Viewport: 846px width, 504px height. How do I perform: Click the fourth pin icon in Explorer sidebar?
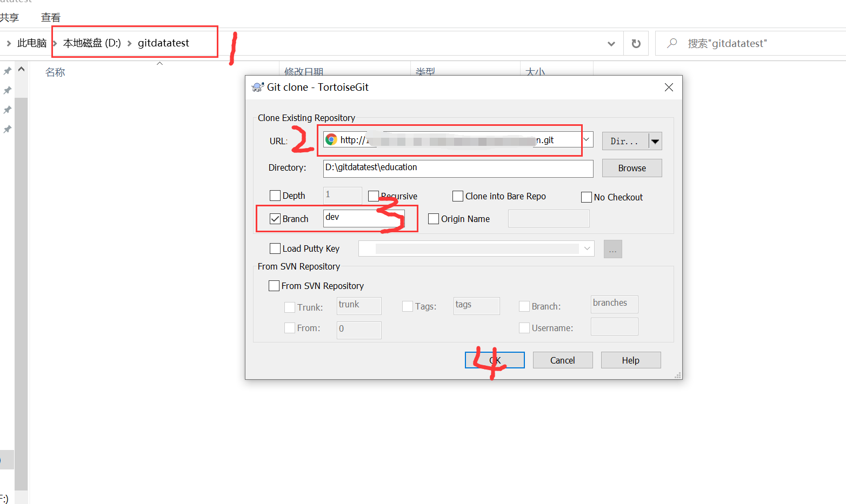[x=7, y=129]
